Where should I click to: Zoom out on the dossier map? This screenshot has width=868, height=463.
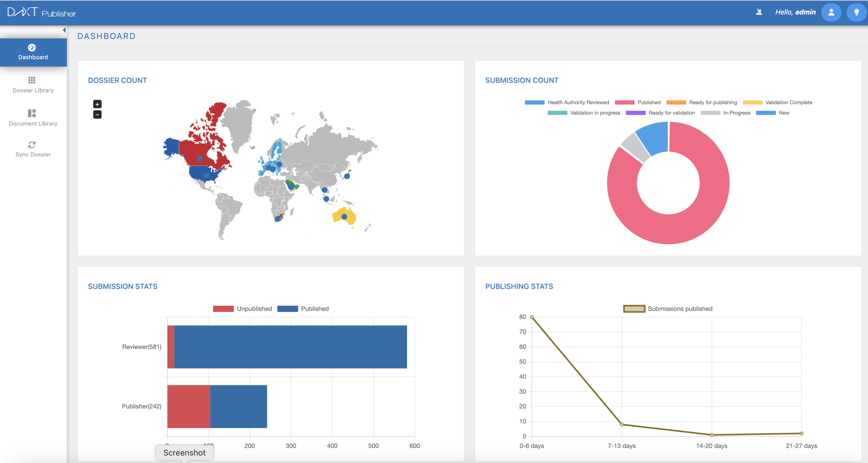click(97, 115)
